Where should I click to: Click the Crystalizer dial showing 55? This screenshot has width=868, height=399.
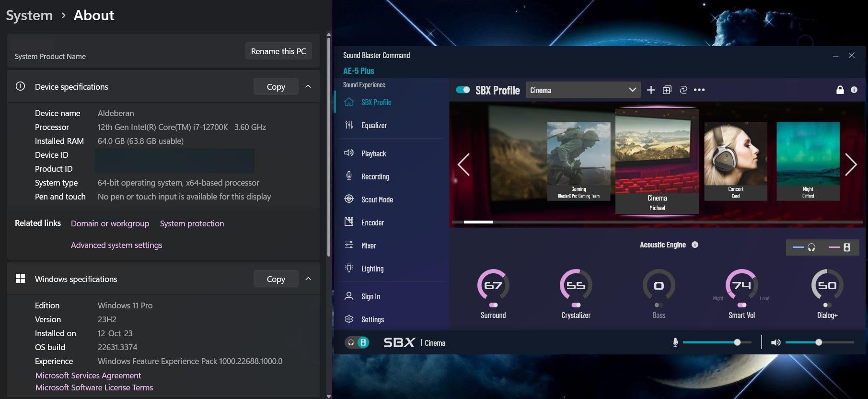click(576, 285)
